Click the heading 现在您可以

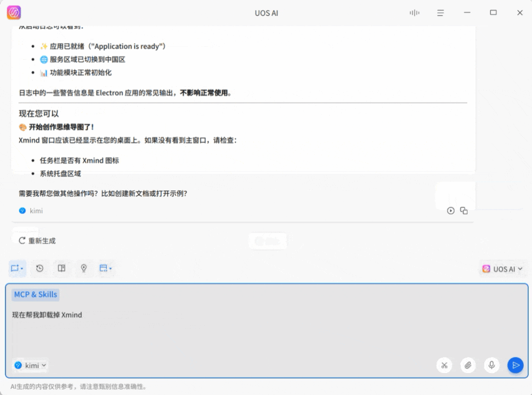point(39,114)
